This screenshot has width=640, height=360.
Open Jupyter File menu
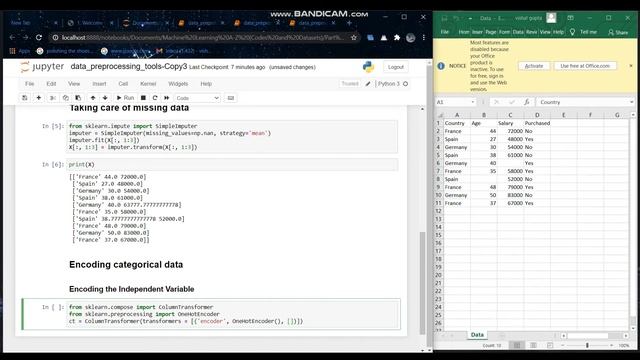click(x=30, y=84)
